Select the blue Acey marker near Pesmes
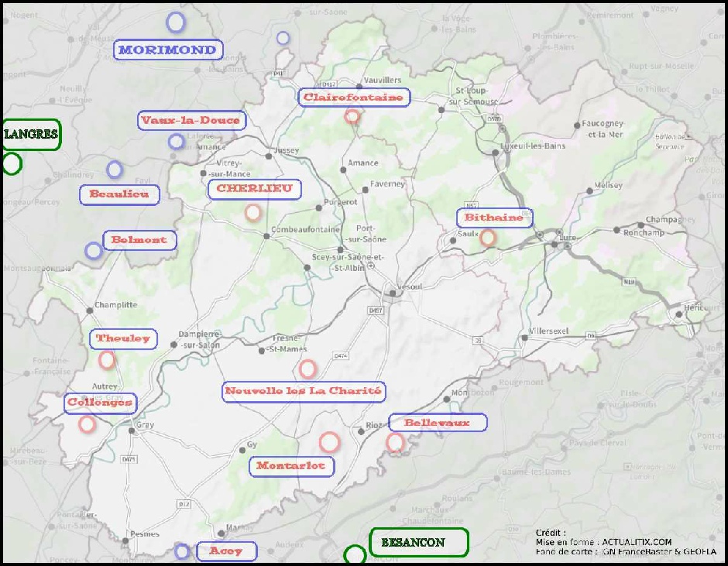728x566 pixels. [x=183, y=551]
